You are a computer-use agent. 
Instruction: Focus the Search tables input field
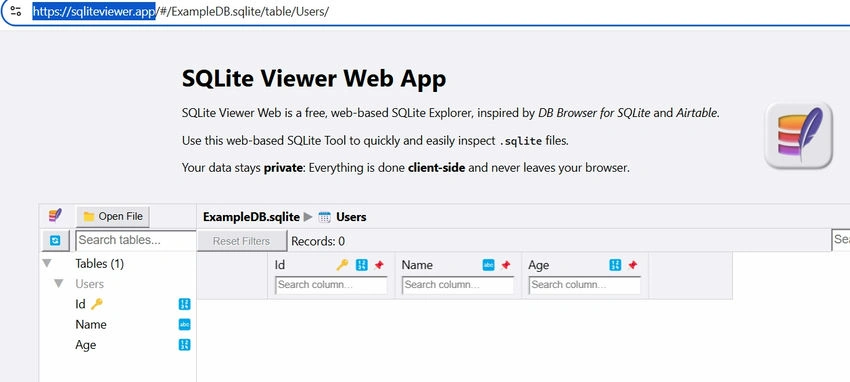point(136,240)
